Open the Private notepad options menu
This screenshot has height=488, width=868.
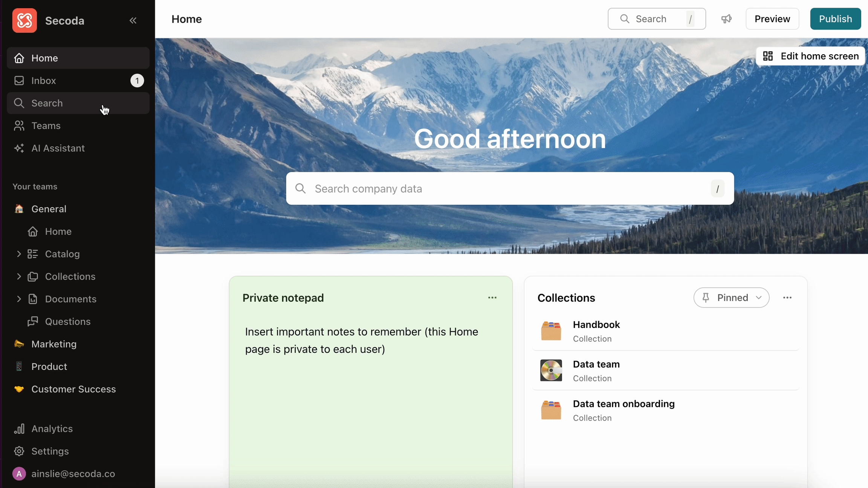[492, 297]
